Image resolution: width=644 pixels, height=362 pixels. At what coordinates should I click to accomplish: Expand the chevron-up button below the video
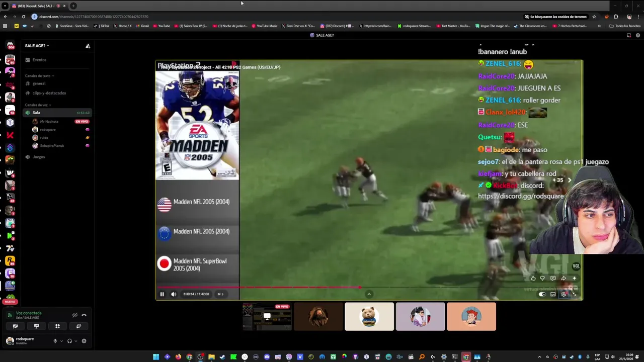point(369,294)
